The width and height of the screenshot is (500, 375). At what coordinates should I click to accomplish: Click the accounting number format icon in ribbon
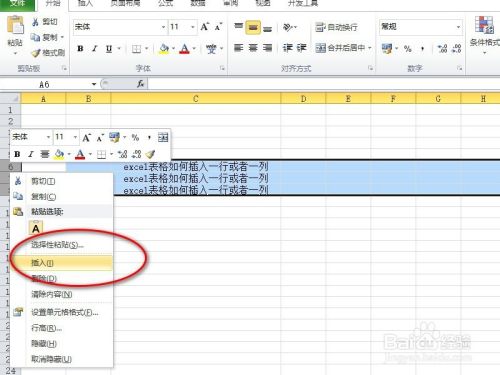click(x=387, y=49)
